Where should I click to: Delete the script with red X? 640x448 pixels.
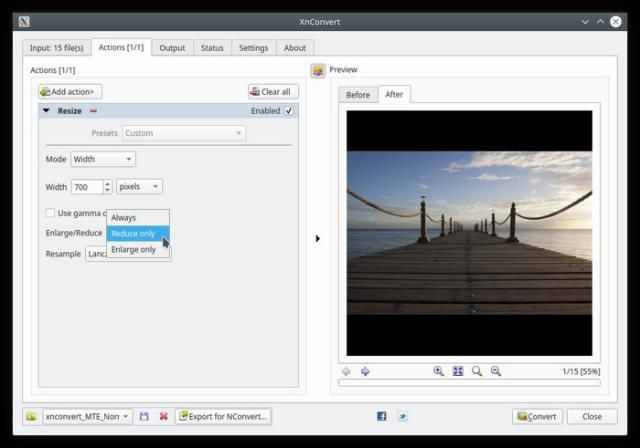click(x=163, y=416)
